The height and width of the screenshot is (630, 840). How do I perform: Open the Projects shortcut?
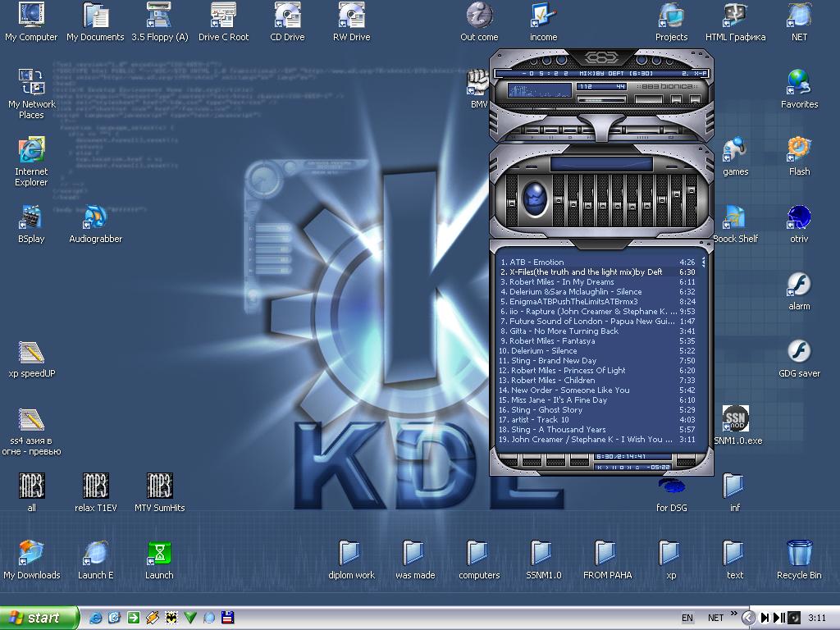pos(671,21)
